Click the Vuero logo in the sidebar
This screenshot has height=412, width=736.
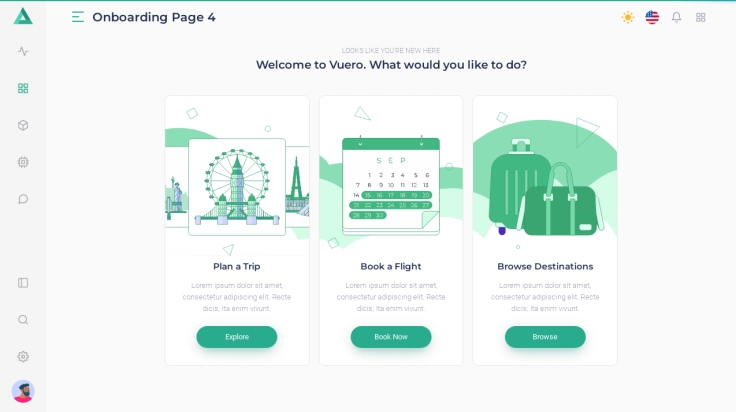pyautogui.click(x=23, y=16)
